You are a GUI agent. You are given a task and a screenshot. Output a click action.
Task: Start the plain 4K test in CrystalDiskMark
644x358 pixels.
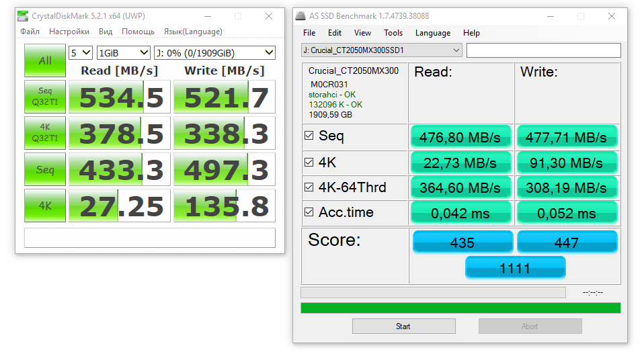(x=45, y=206)
